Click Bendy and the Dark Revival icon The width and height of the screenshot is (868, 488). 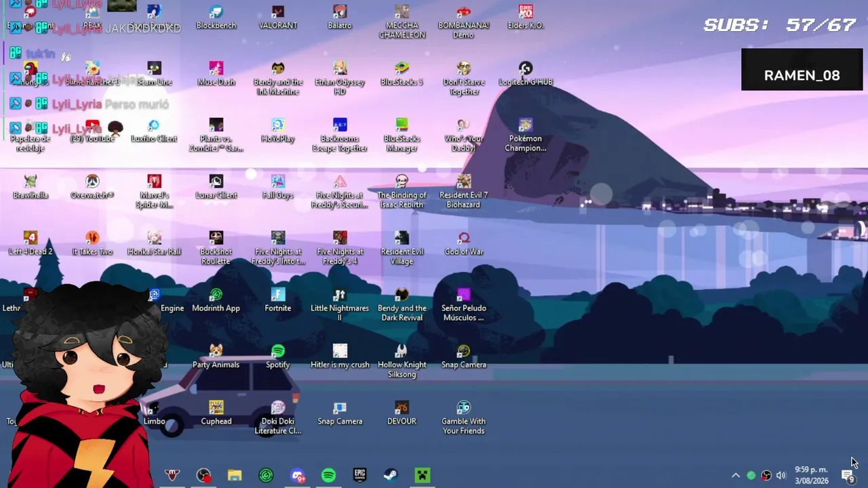click(x=402, y=304)
